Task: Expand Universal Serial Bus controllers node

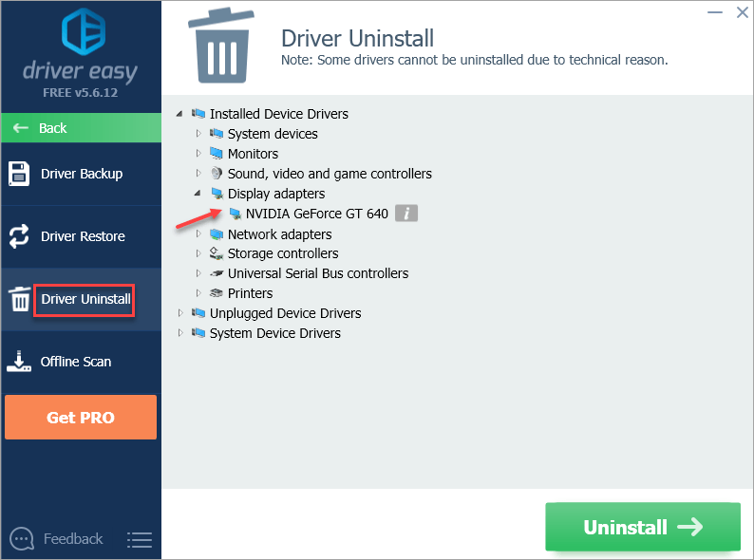Action: tap(198, 273)
